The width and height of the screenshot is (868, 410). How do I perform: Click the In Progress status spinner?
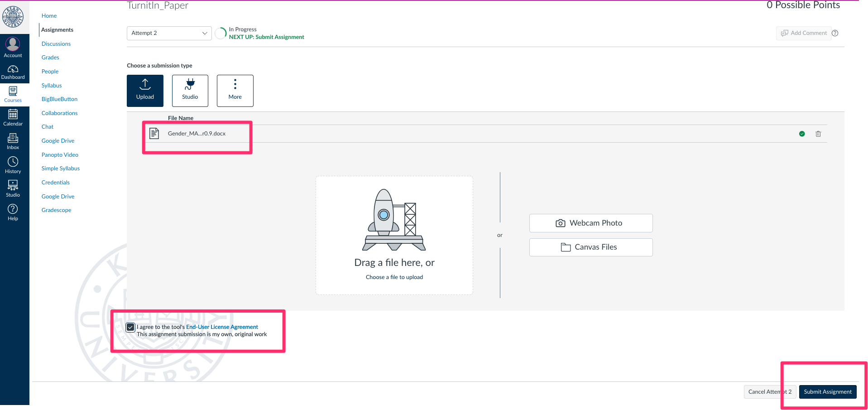221,33
